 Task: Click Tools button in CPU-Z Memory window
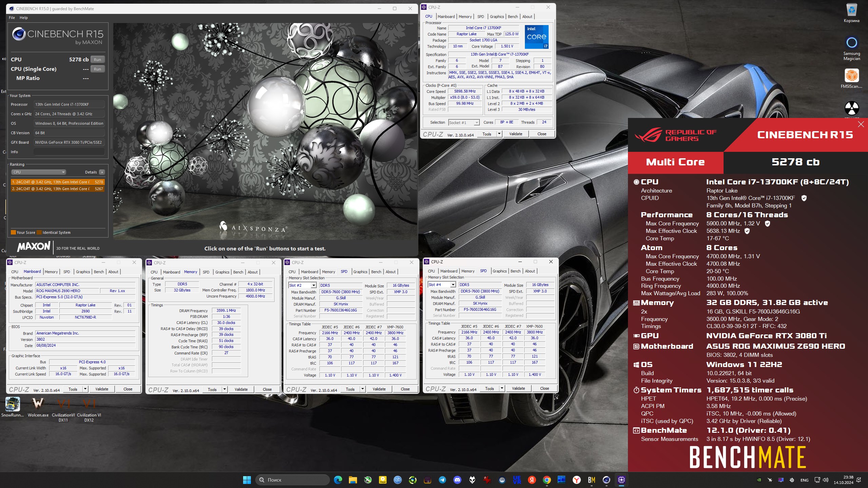click(212, 389)
